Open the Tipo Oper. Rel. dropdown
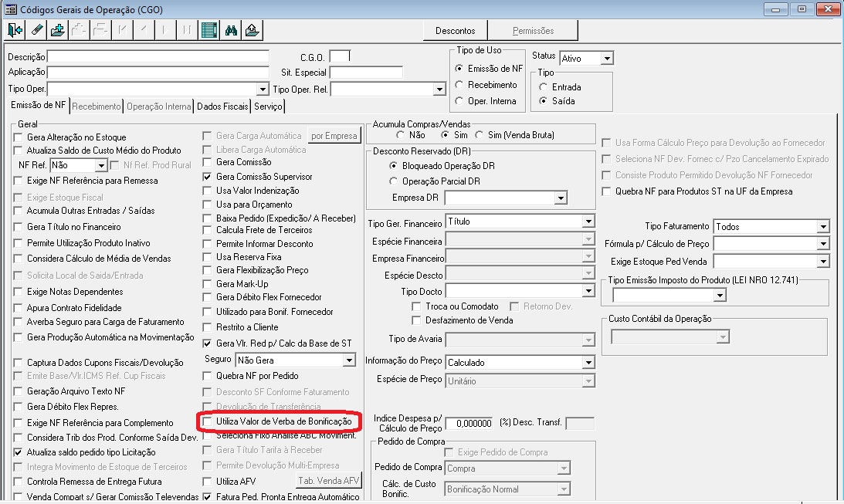Viewport: 844px width, 504px height. 439,90
